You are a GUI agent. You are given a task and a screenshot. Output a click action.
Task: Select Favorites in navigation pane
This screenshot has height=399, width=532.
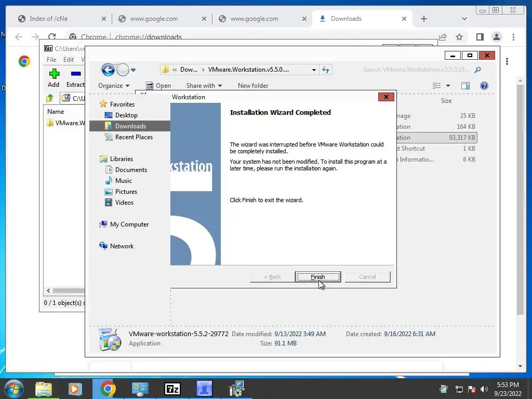point(117,104)
